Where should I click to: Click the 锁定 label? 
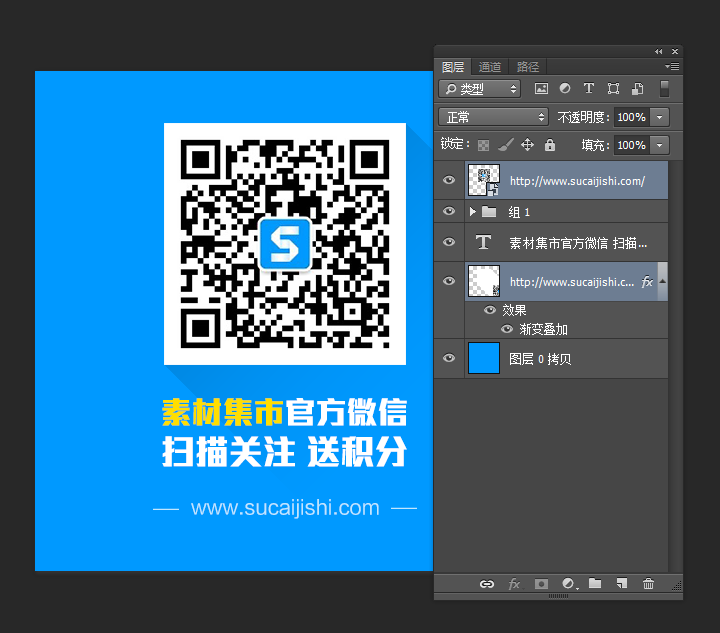(455, 144)
